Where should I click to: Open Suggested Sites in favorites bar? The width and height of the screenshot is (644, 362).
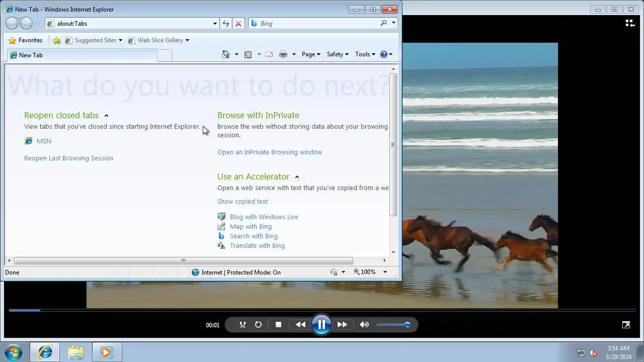click(94, 40)
